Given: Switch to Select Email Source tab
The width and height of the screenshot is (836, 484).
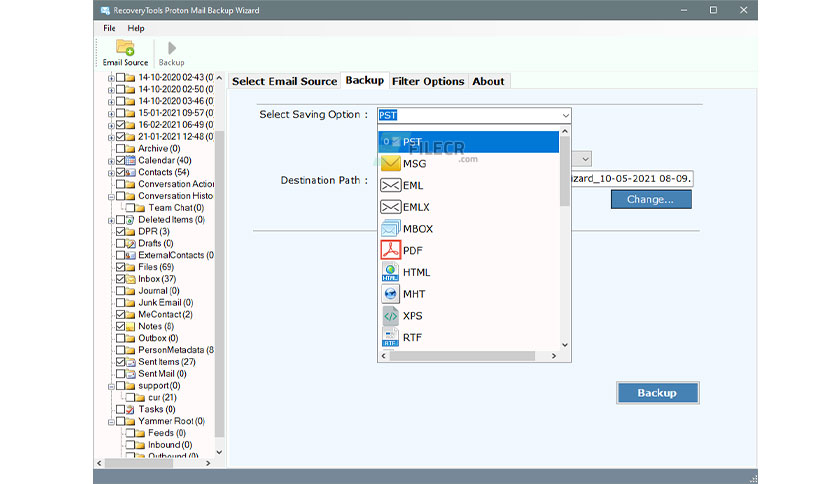Looking at the screenshot, I should point(285,81).
